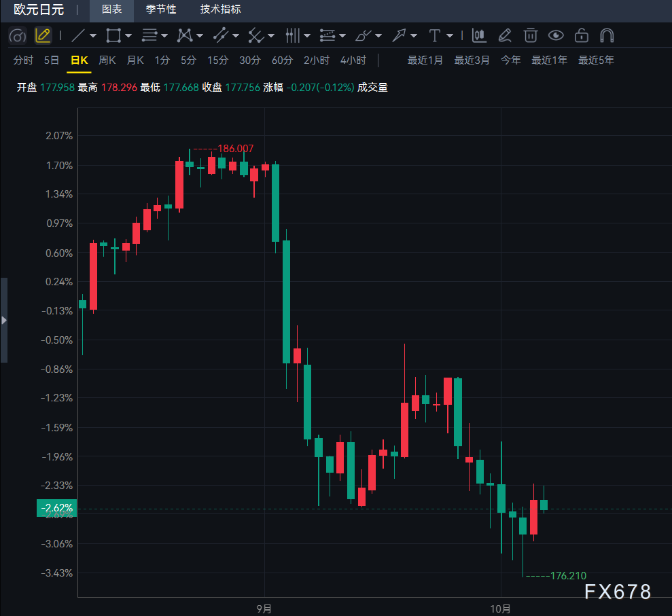Image resolution: width=672 pixels, height=616 pixels.
Task: Select the vertical cycle lines tool
Action: [292, 35]
